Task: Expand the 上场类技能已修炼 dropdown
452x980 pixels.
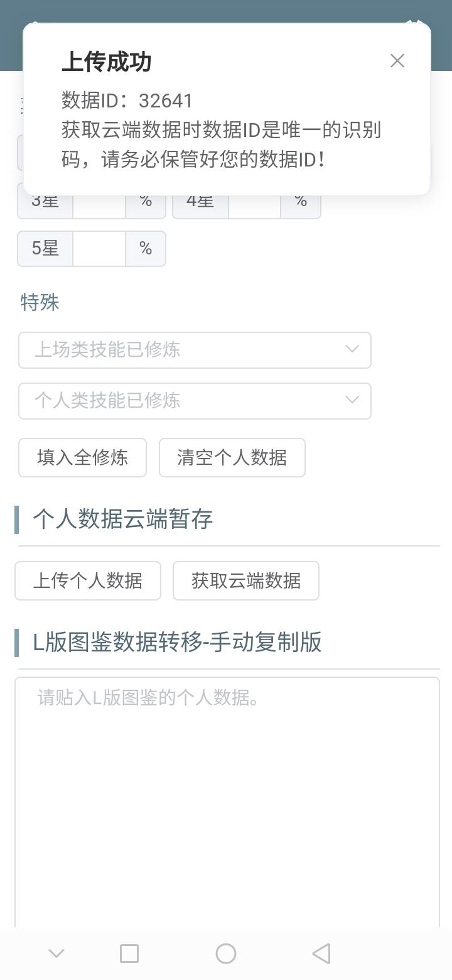Action: [182, 350]
